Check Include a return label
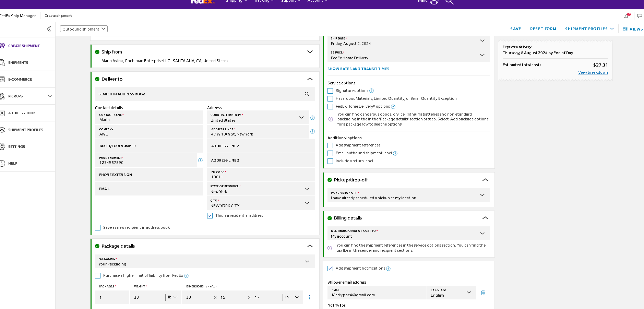644x309 pixels. click(330, 161)
